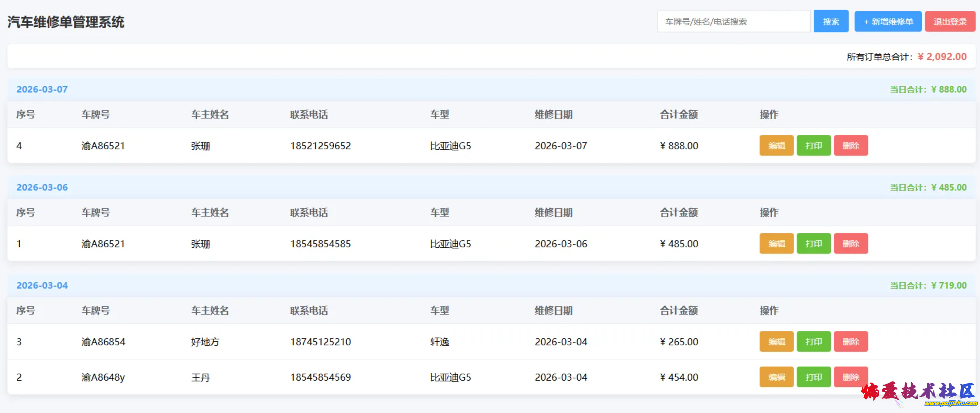Click the 汽车维修单管理系统 page title
This screenshot has height=413, width=980.
pos(66,22)
